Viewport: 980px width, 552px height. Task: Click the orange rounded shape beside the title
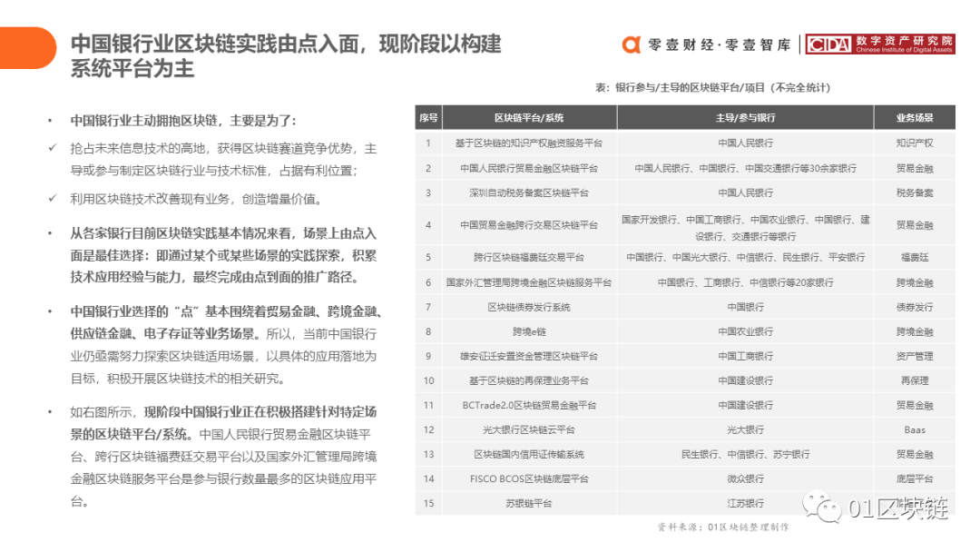[27, 48]
